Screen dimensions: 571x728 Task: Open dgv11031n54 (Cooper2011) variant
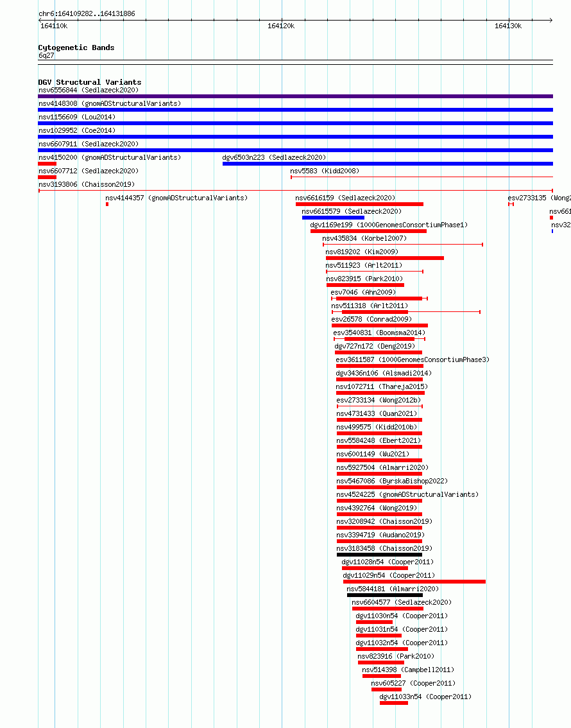[402, 628]
